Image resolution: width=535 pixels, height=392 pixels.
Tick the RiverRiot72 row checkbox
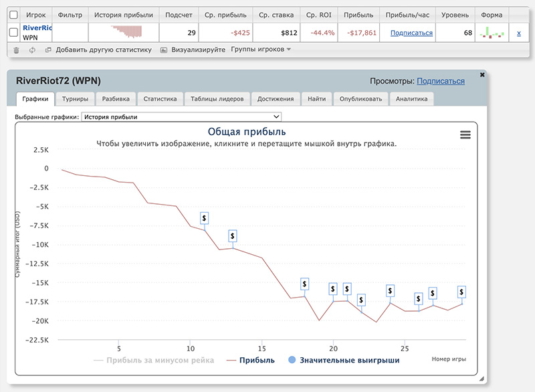click(13, 32)
